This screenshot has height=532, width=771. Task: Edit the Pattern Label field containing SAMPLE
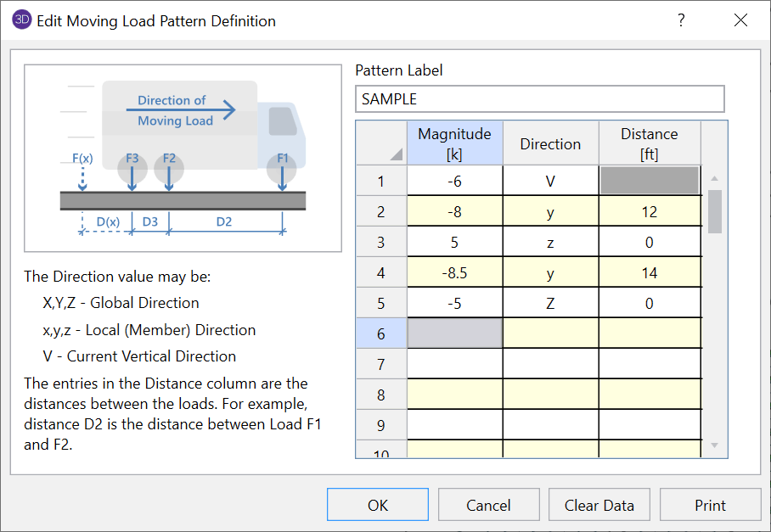click(x=539, y=99)
